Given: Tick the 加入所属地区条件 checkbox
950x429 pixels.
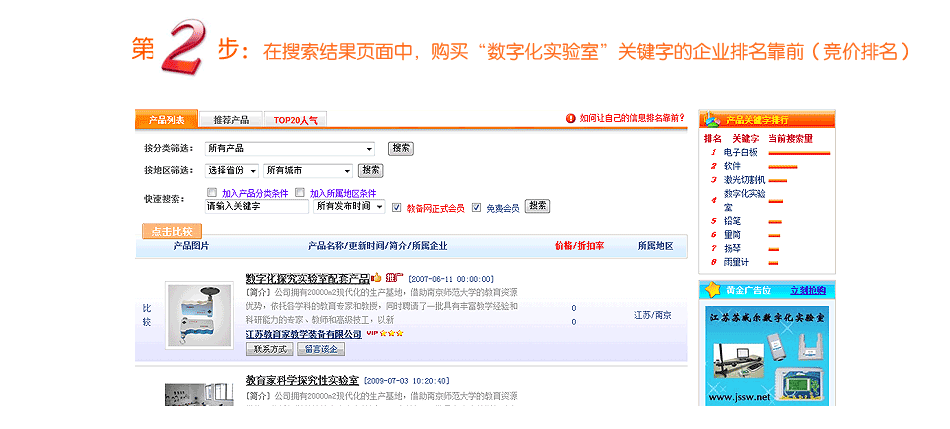Looking at the screenshot, I should click(299, 192).
